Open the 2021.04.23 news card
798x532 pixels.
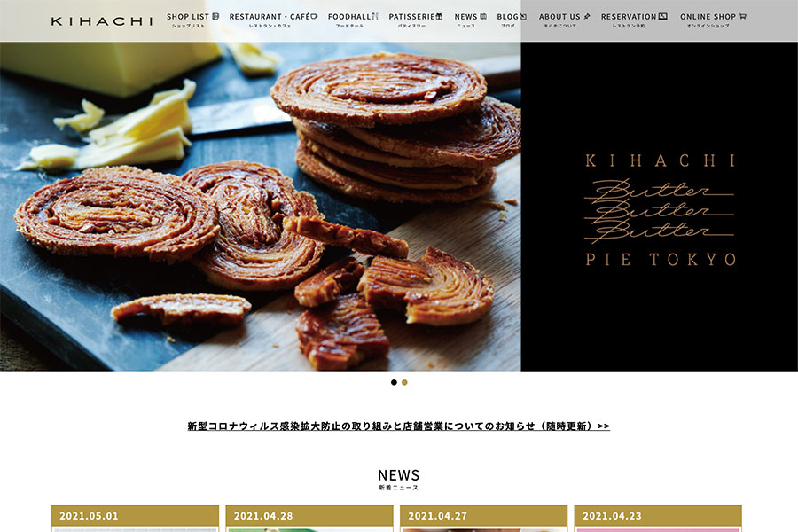tap(658, 518)
